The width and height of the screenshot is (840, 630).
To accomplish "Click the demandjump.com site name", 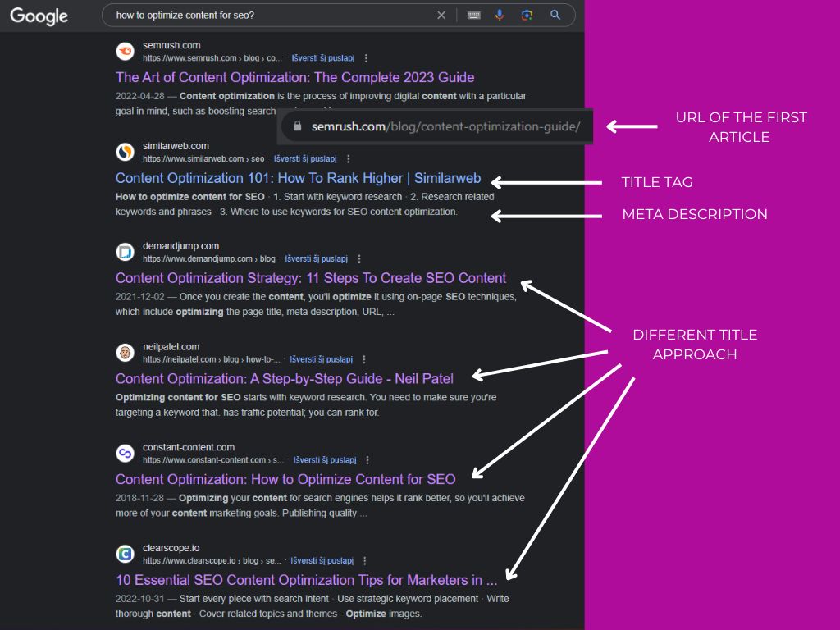I will click(180, 246).
